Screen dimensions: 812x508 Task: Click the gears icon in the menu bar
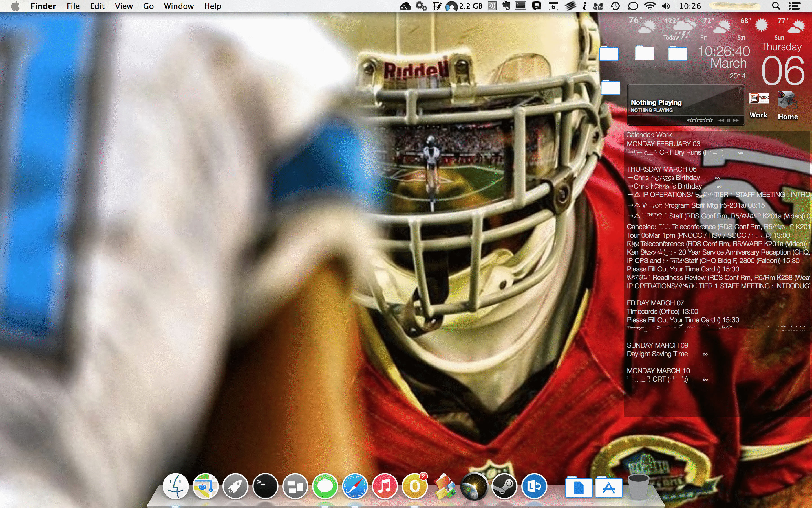pos(421,6)
